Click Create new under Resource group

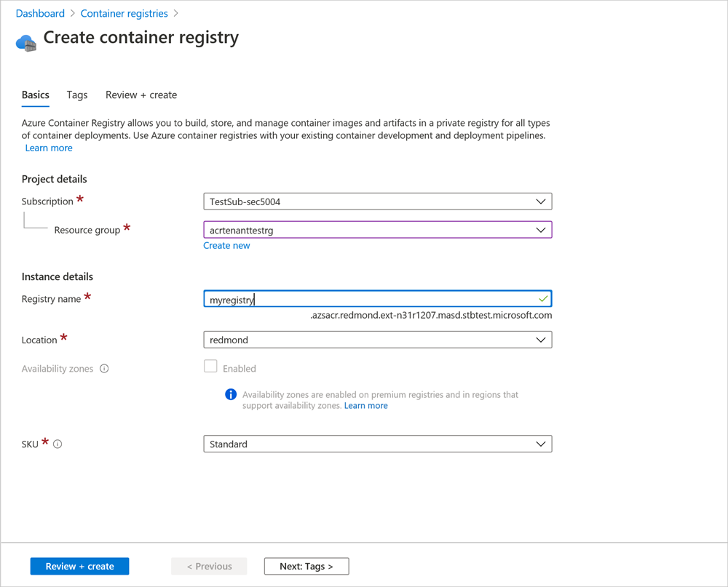tap(226, 245)
